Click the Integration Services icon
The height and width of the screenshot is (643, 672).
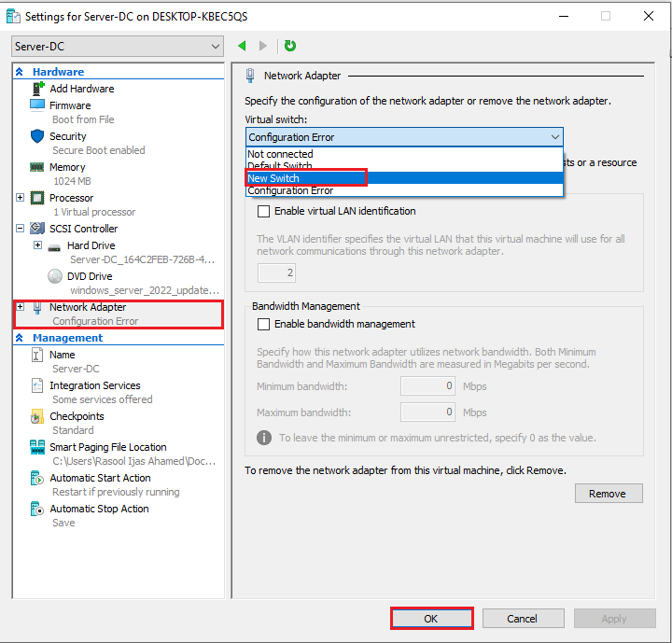[x=37, y=385]
